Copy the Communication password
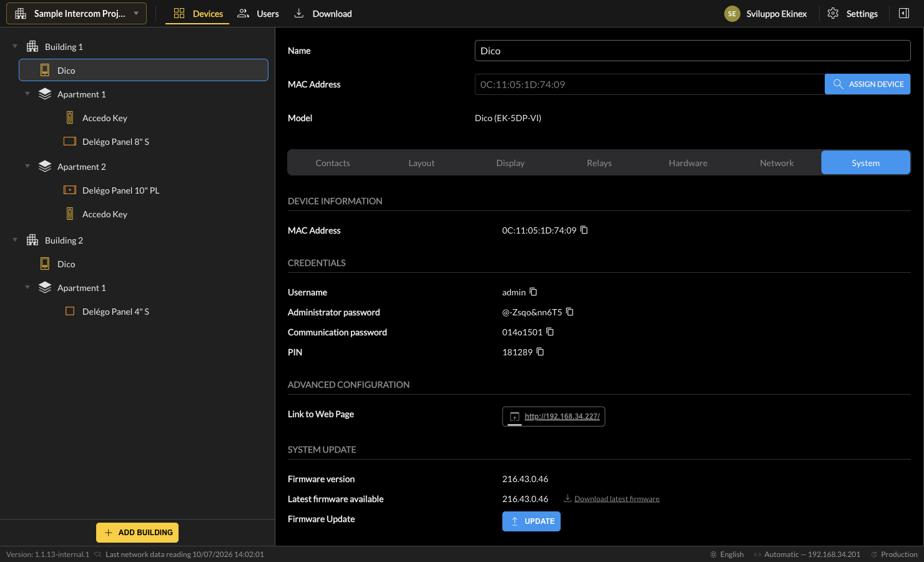The width and height of the screenshot is (924, 562). (x=550, y=332)
